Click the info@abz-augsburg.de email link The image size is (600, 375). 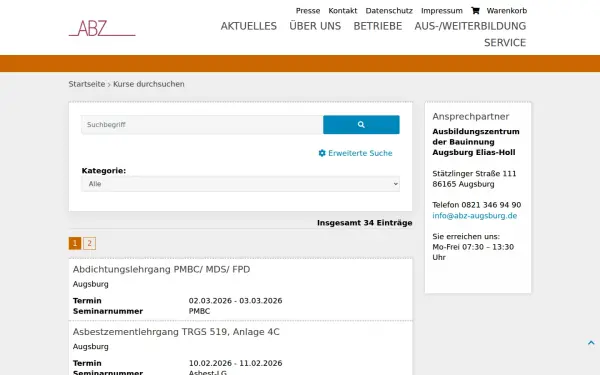click(474, 216)
